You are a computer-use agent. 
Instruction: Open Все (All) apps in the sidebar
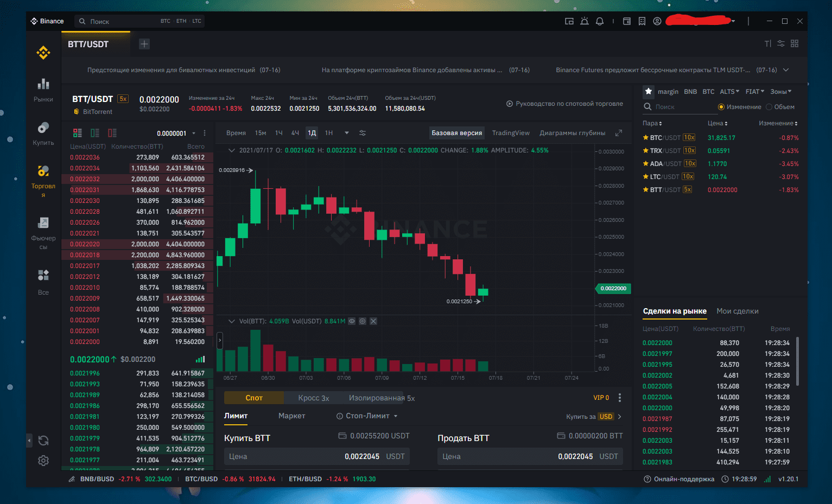pos(43,282)
